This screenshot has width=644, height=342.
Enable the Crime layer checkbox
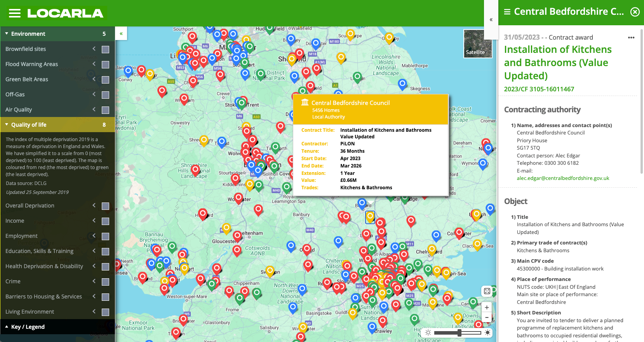[x=105, y=282]
